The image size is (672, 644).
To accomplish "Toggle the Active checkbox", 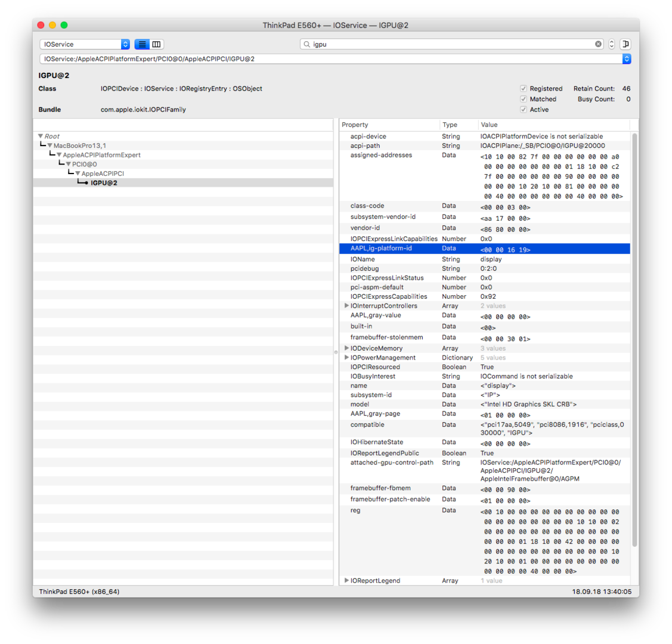I will coord(524,110).
